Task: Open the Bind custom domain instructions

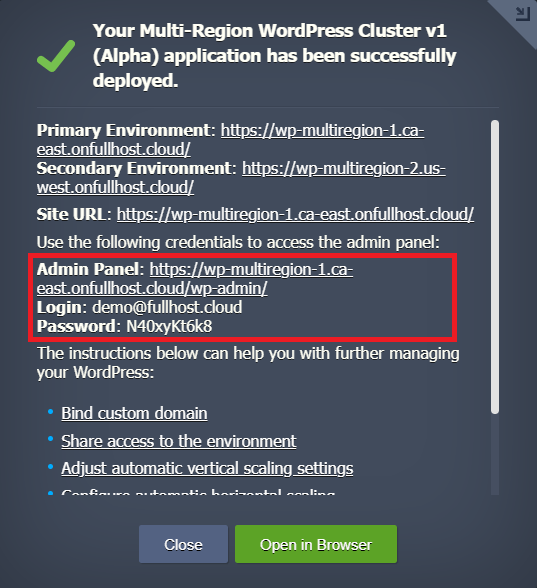Action: tap(134, 413)
